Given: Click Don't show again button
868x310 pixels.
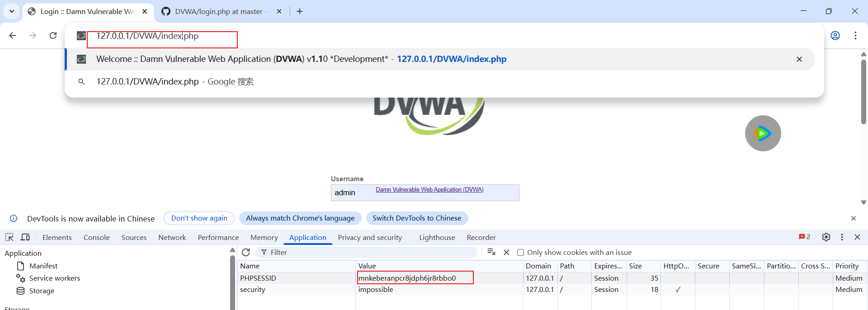Looking at the screenshot, I should click(x=199, y=218).
